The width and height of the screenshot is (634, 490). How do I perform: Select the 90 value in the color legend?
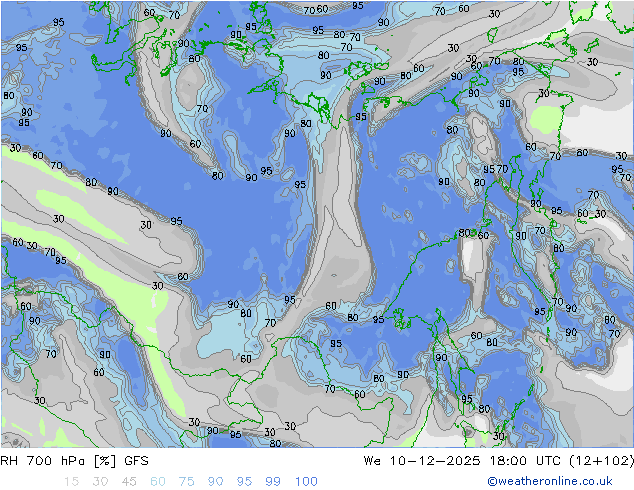click(x=216, y=482)
